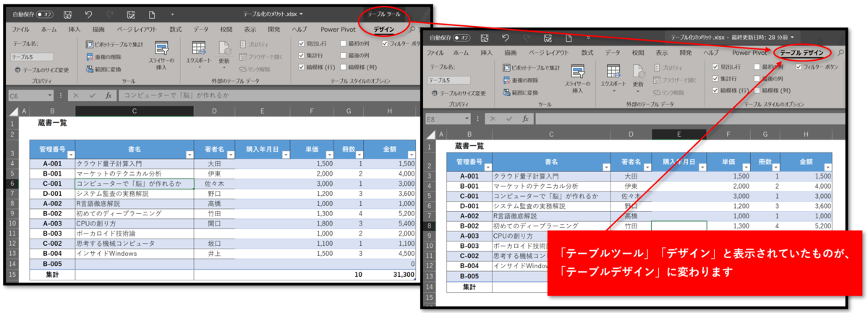Open name box dropdown in left window
868x313 pixels.
tap(50, 95)
